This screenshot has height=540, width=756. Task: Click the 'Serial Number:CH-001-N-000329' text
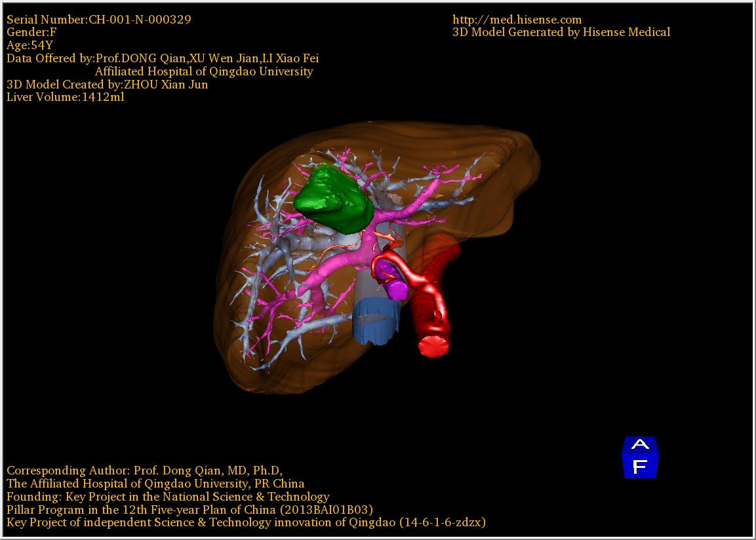tap(99, 20)
